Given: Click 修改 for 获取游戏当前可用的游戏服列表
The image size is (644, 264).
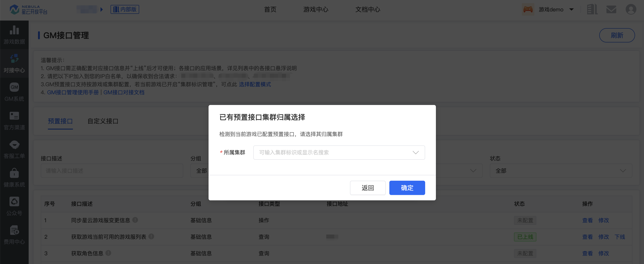Looking at the screenshot, I should pos(603,237).
